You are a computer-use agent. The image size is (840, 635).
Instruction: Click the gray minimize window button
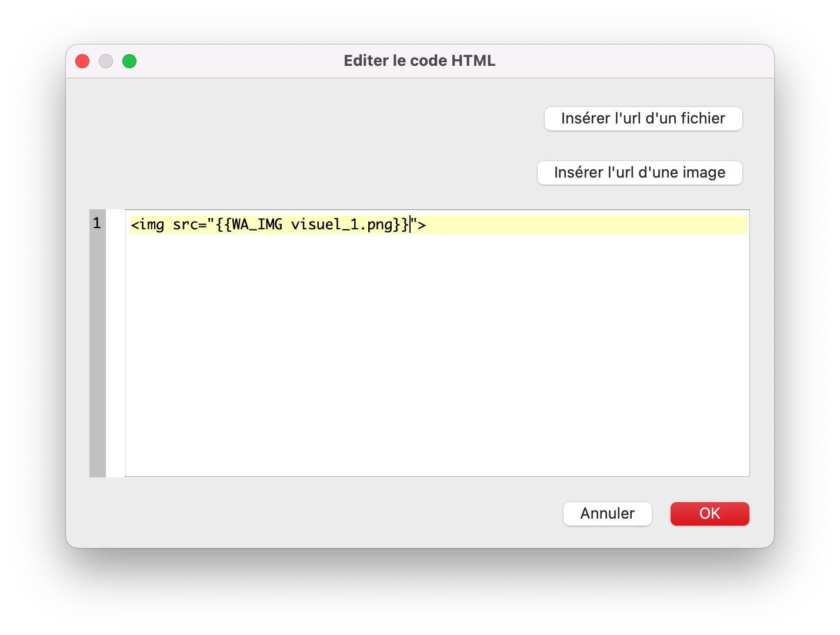coord(106,61)
